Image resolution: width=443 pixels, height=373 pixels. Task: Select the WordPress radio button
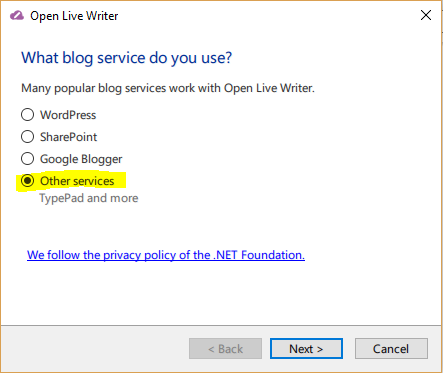(x=27, y=115)
